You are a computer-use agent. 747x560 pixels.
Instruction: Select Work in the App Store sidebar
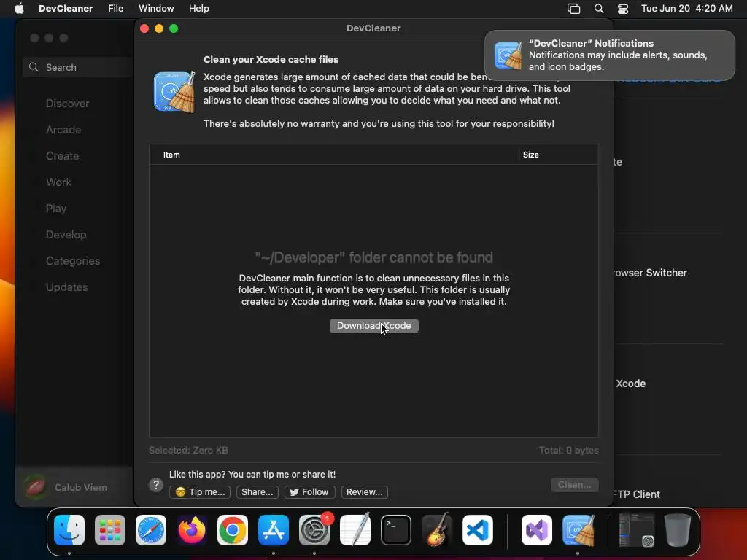pos(58,182)
